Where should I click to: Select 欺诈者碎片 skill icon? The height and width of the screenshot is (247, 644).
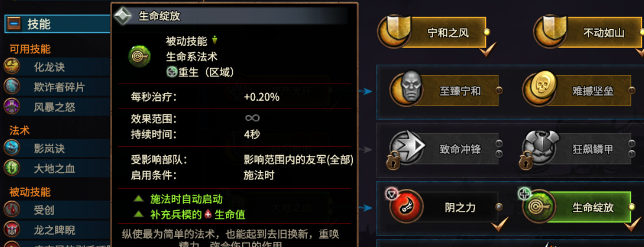[x=12, y=87]
